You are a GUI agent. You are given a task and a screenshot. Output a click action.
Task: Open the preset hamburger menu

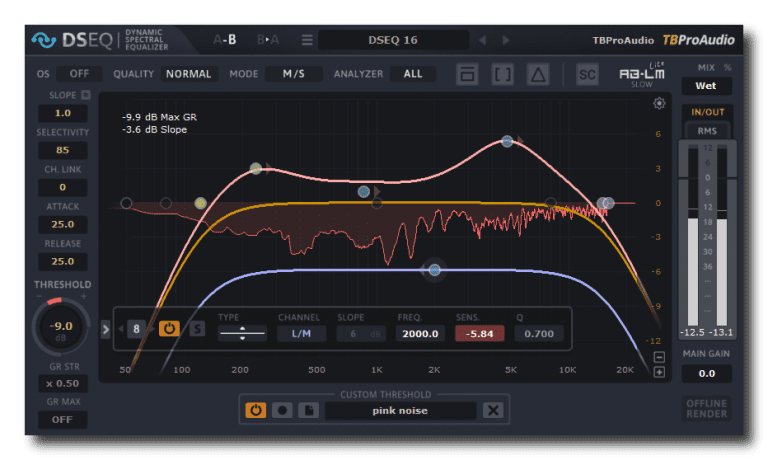pos(307,40)
